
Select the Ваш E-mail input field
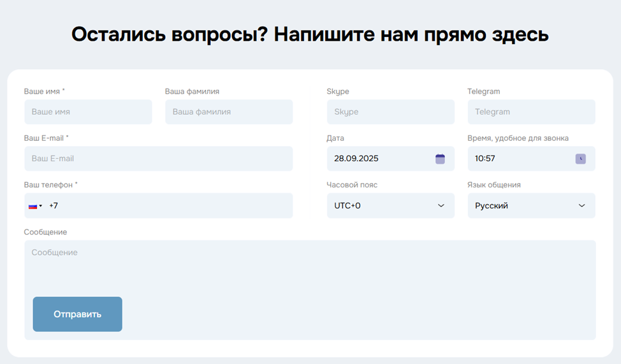click(158, 159)
